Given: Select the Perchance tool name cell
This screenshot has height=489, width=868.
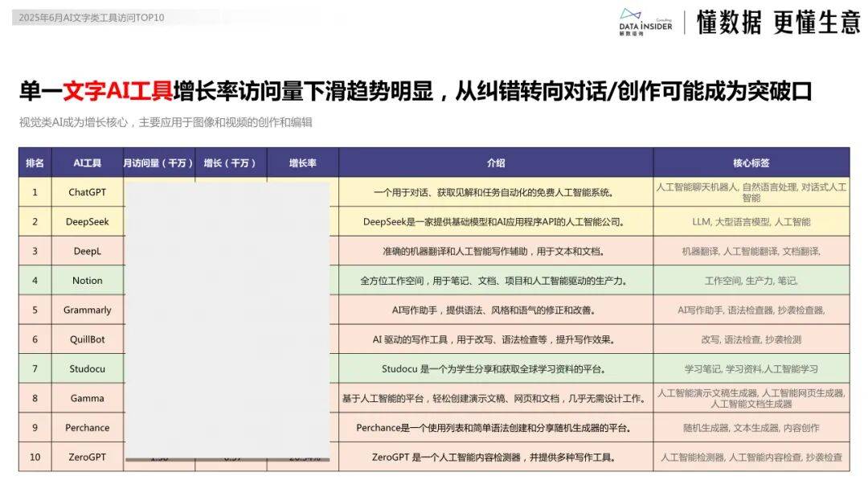Looking at the screenshot, I should 88,428.
